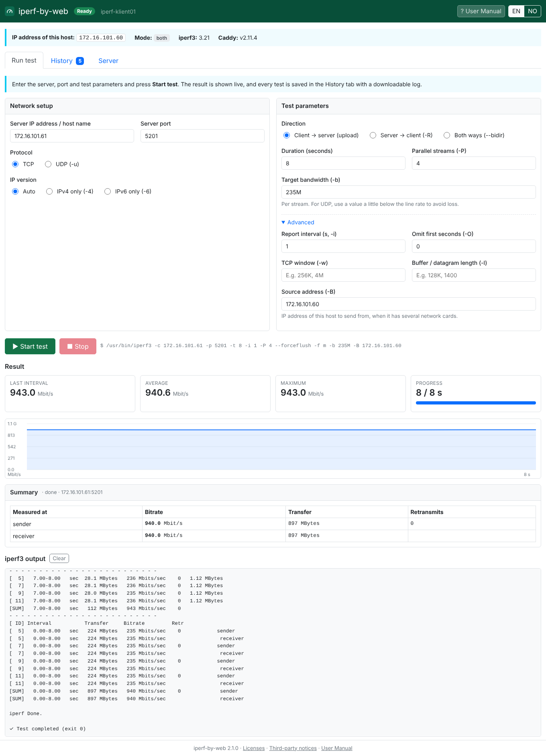Open the User Manual from header
Image resolution: width=546 pixels, height=756 pixels.
(x=481, y=11)
